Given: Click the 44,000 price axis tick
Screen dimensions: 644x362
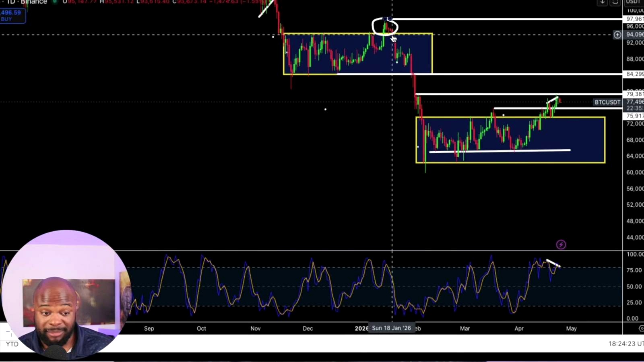Looking at the screenshot, I should 635,237.
